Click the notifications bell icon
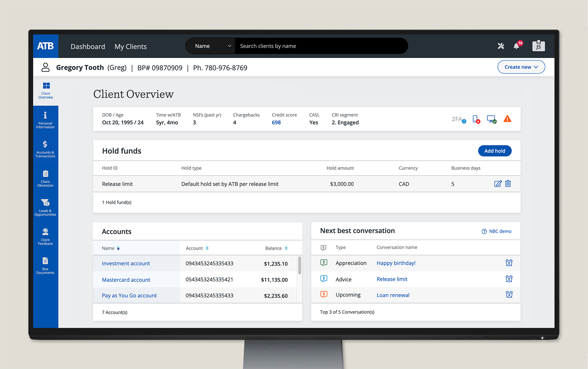The width and height of the screenshot is (588, 369). [517, 46]
